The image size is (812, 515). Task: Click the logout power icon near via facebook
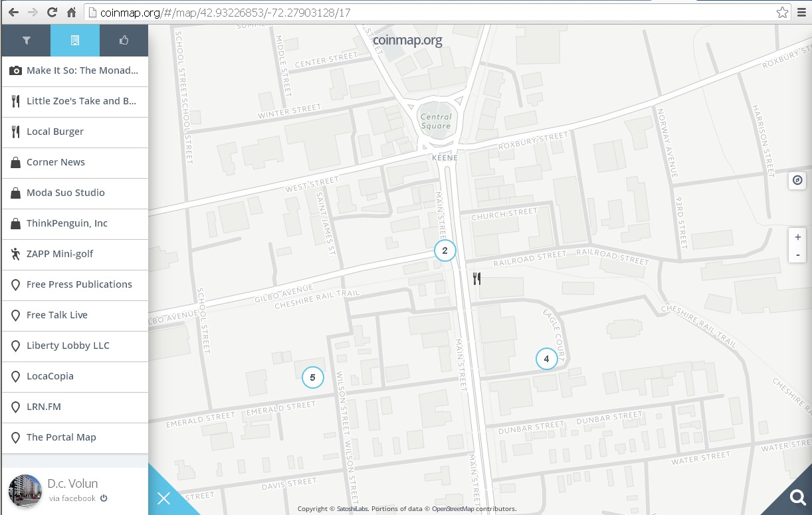[x=104, y=498]
